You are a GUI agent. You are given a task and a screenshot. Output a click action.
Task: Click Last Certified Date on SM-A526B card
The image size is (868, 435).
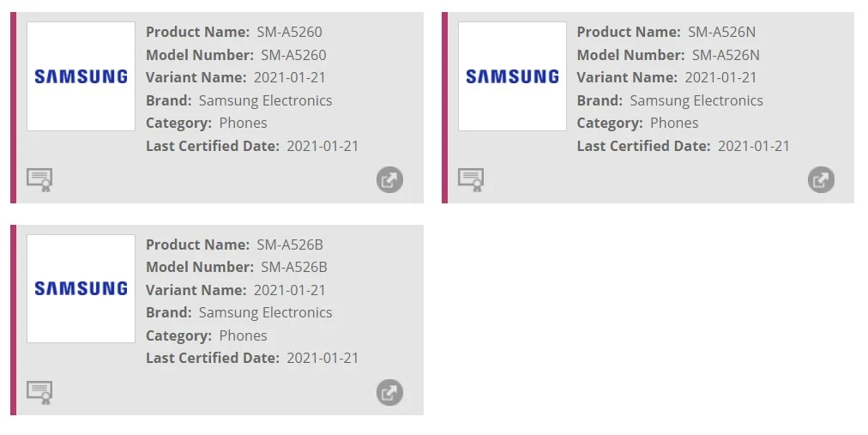pos(322,358)
